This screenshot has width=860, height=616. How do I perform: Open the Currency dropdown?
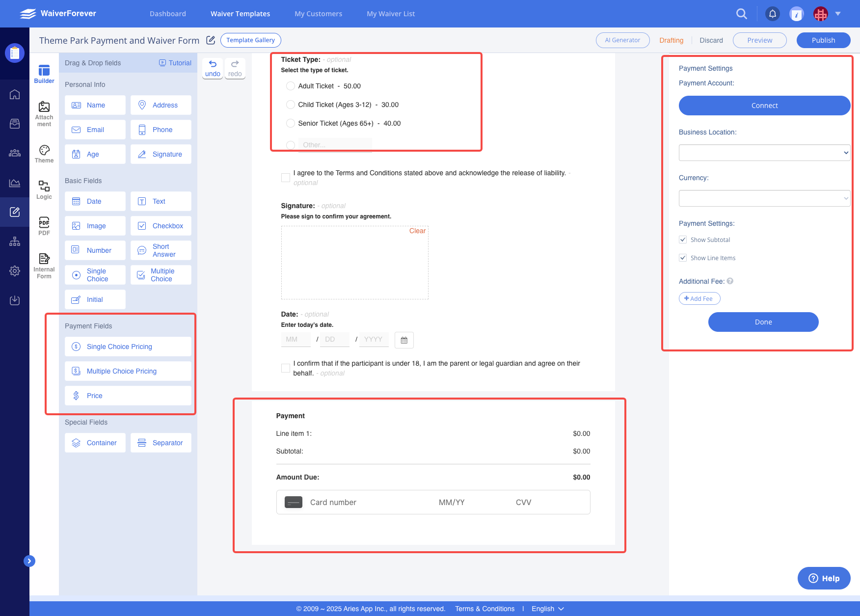click(764, 198)
